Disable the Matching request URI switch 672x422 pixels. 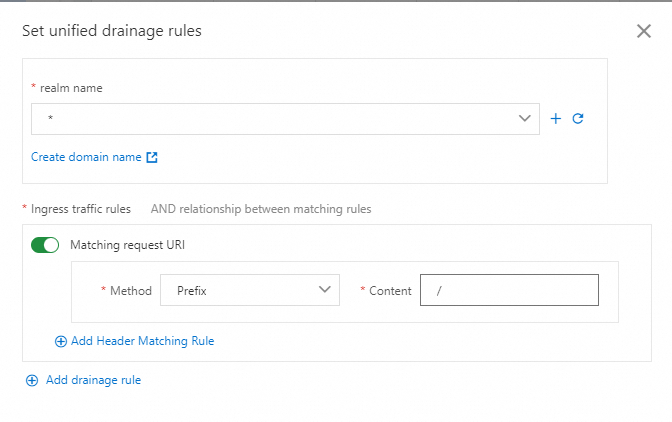[46, 245]
